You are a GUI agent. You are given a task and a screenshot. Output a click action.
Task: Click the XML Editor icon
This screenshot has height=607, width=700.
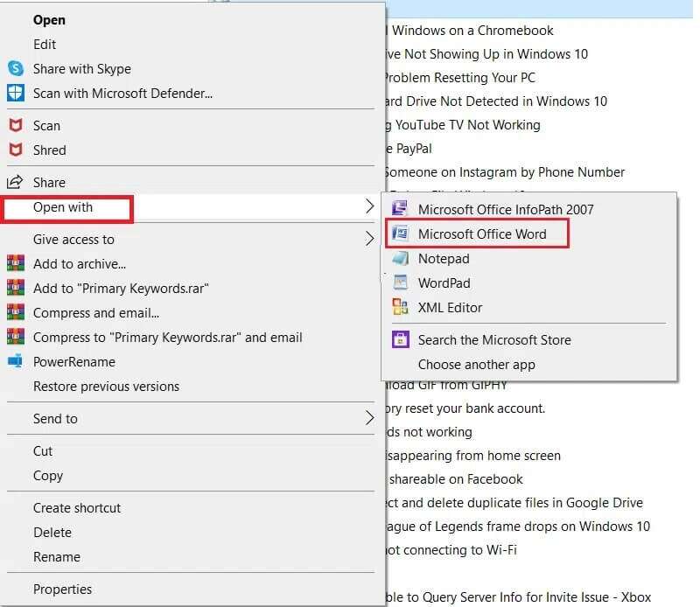400,307
